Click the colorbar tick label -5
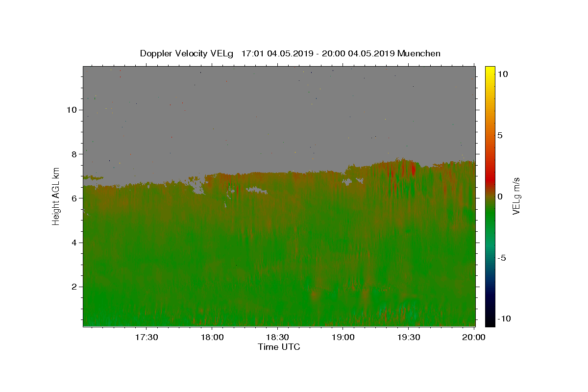This screenshot has width=588, height=392. pos(501,258)
